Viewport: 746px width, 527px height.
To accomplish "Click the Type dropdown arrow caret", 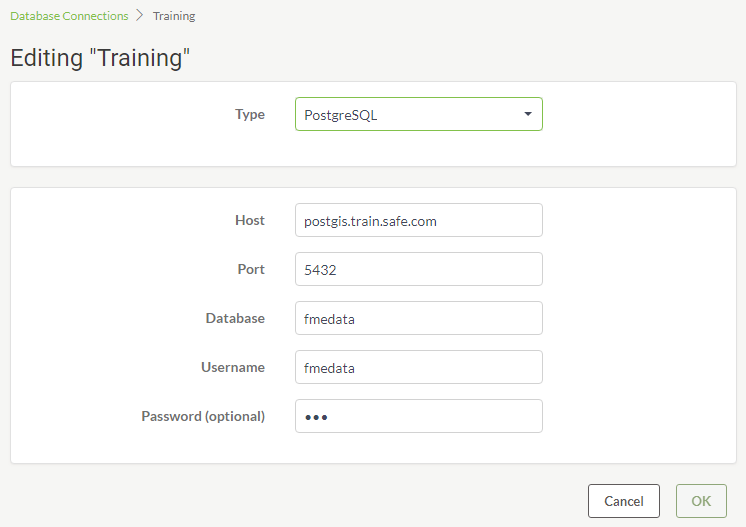I will [x=528, y=114].
